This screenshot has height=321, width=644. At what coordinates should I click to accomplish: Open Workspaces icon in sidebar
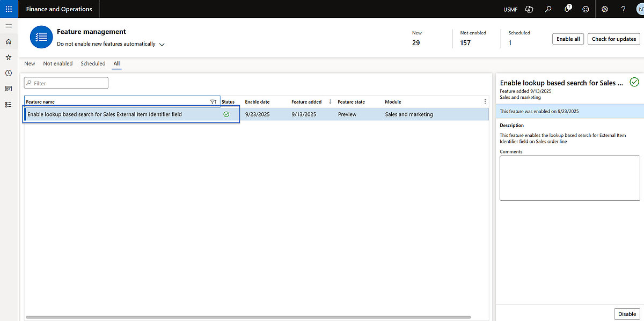coord(9,89)
